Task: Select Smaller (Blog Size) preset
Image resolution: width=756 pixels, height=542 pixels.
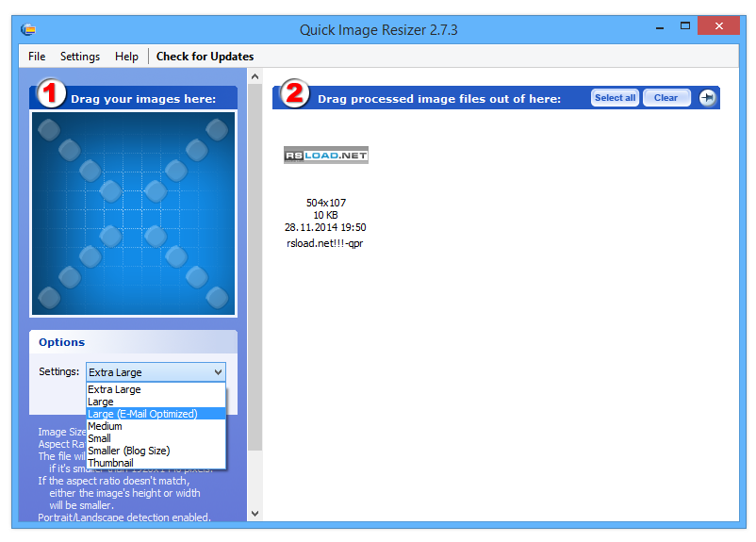Action: pyautogui.click(x=156, y=451)
